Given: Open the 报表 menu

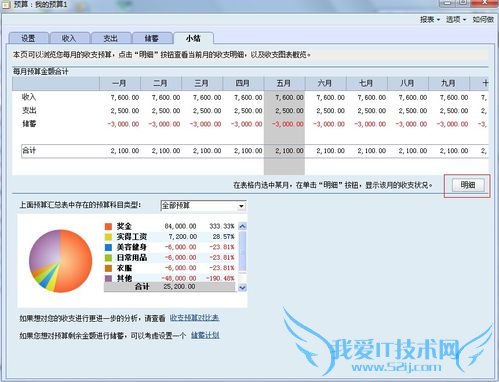Looking at the screenshot, I should pyautogui.click(x=430, y=20).
